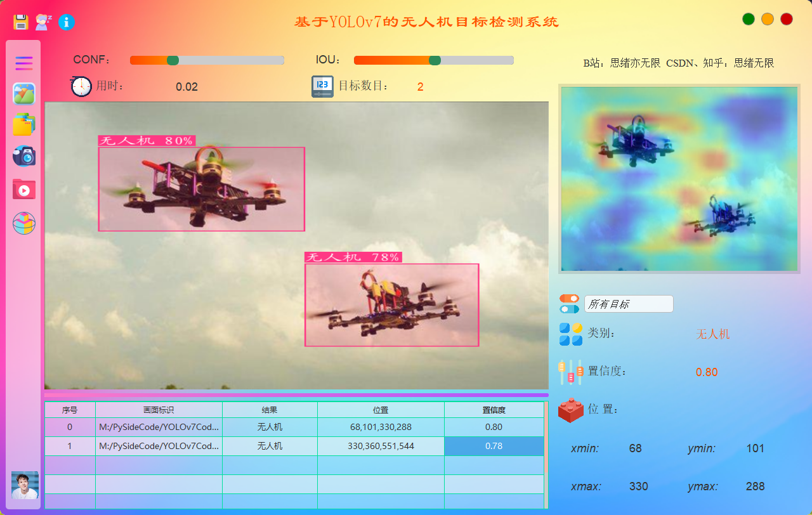
Task: Click the colorful sphere icon in sidebar
Action: pos(24,223)
